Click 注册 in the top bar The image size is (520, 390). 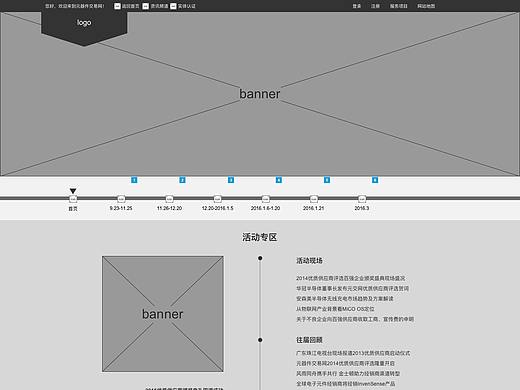[x=375, y=6]
